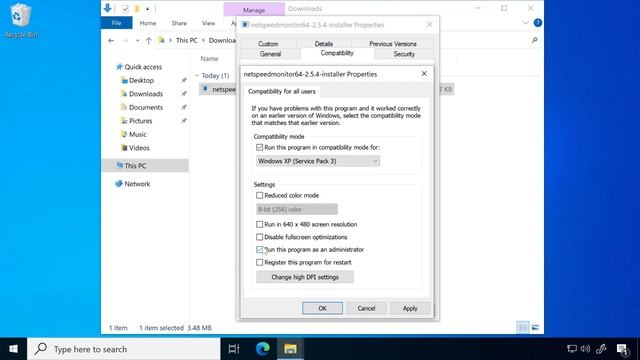Click Change high DPI settings button
The width and height of the screenshot is (640, 360).
point(305,277)
